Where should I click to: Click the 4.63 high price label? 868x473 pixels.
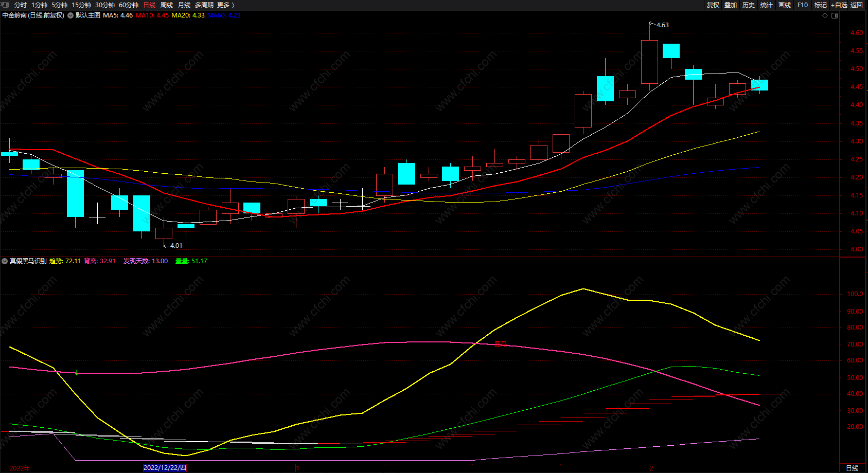tap(663, 25)
